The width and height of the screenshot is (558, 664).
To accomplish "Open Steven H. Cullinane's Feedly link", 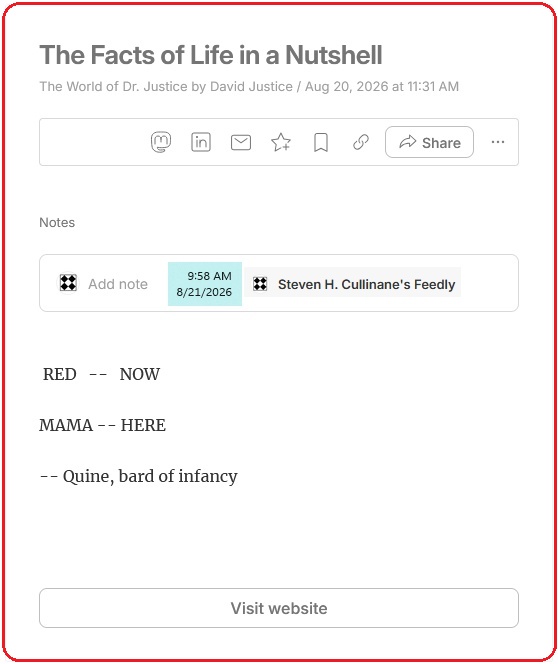I will [x=366, y=284].
